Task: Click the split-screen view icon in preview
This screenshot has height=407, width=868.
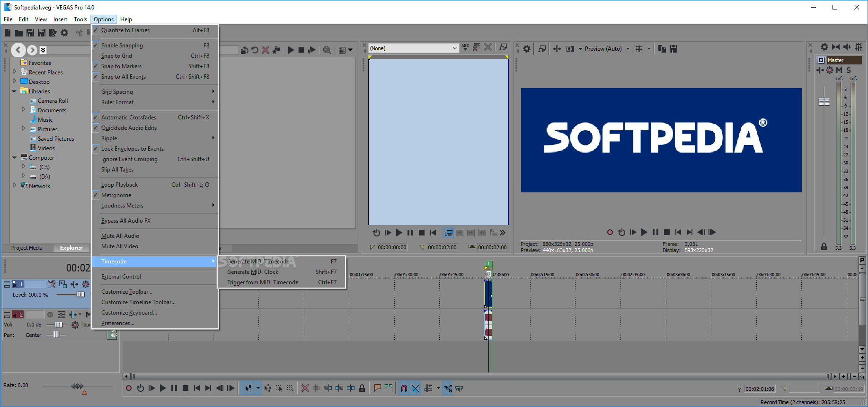Action: [570, 49]
